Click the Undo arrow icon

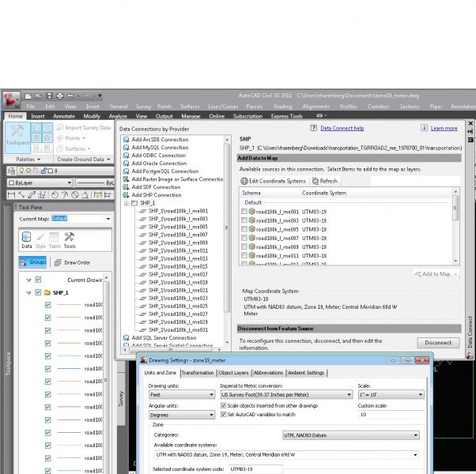pyautogui.click(x=70, y=96)
